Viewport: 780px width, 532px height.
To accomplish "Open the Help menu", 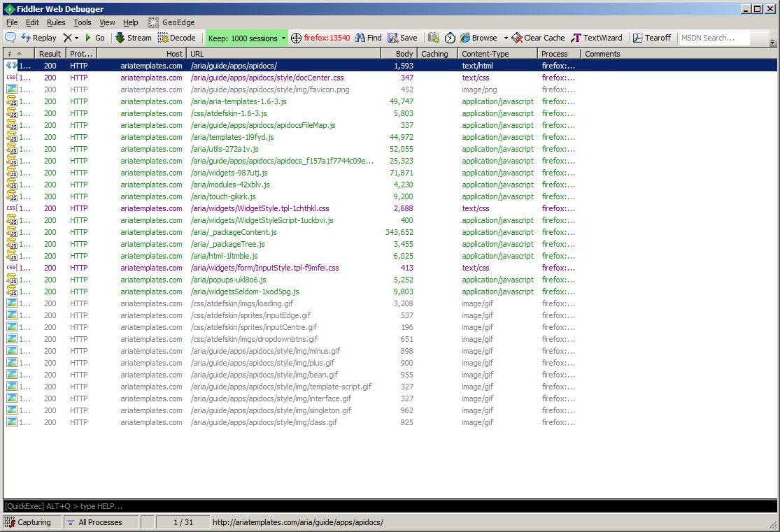I will point(131,22).
